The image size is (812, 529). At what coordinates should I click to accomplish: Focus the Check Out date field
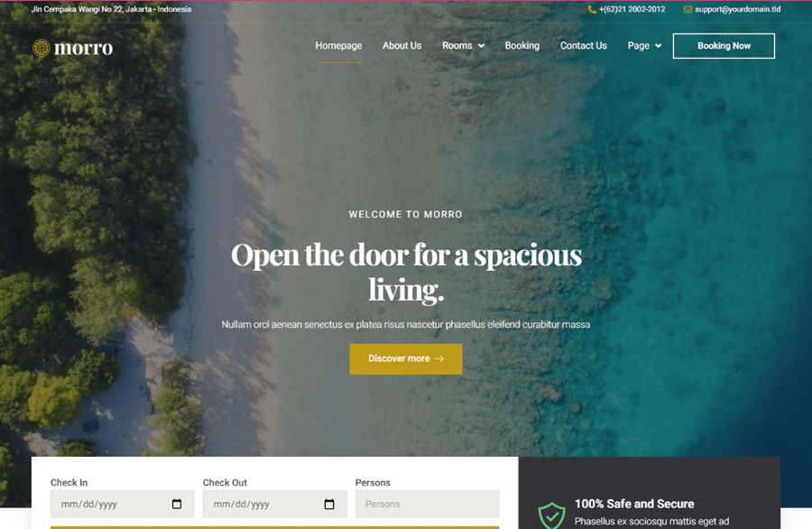point(275,504)
